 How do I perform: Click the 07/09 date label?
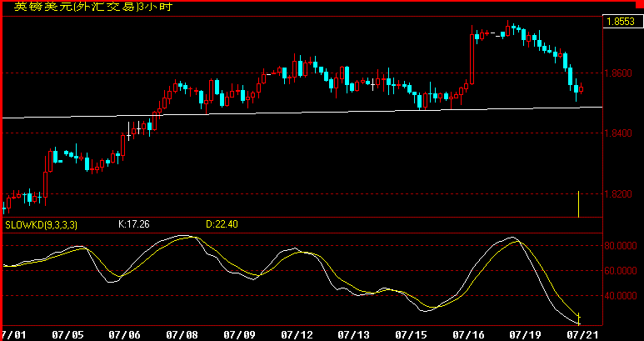click(239, 335)
